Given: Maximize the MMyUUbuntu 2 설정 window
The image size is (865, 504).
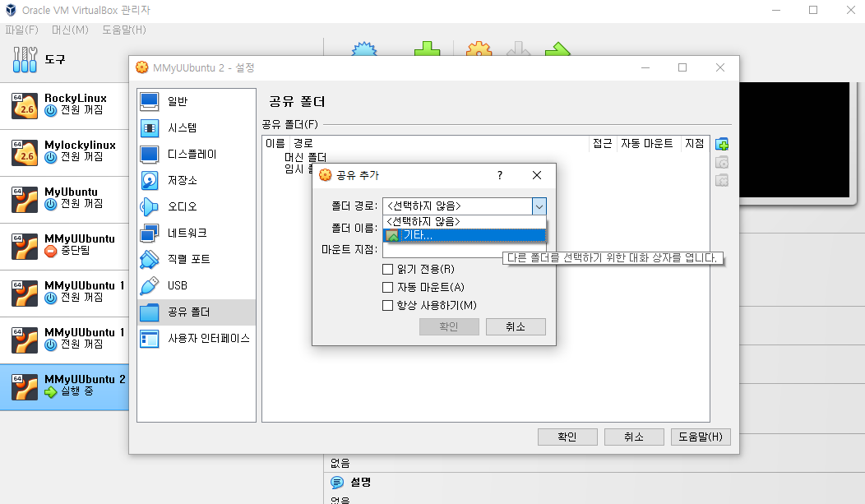Looking at the screenshot, I should (682, 67).
